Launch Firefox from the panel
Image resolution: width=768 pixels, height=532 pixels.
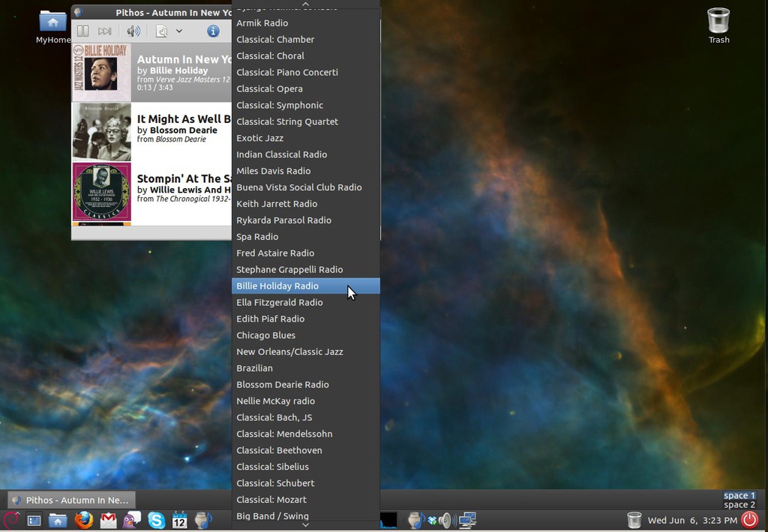click(84, 520)
